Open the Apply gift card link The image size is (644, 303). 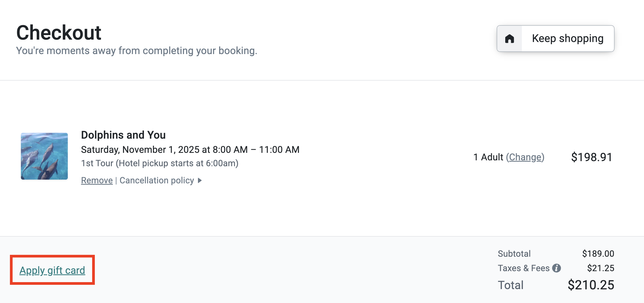52,270
